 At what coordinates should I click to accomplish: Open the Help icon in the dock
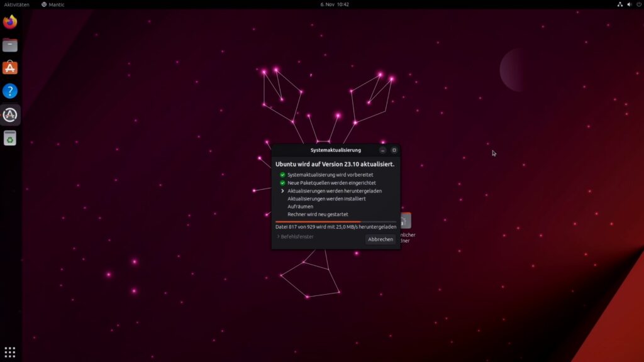10,90
